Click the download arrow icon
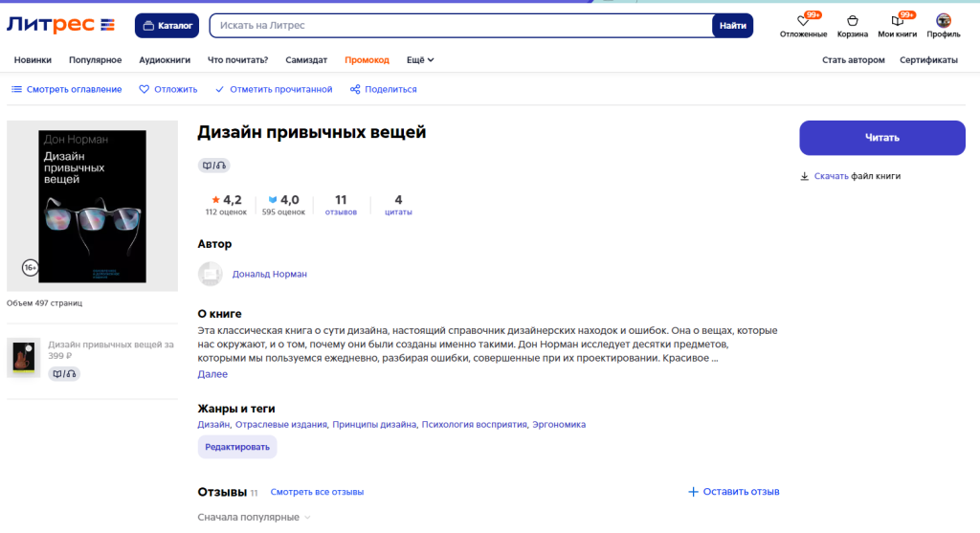Screen dimensions: 980x533 coord(804,176)
